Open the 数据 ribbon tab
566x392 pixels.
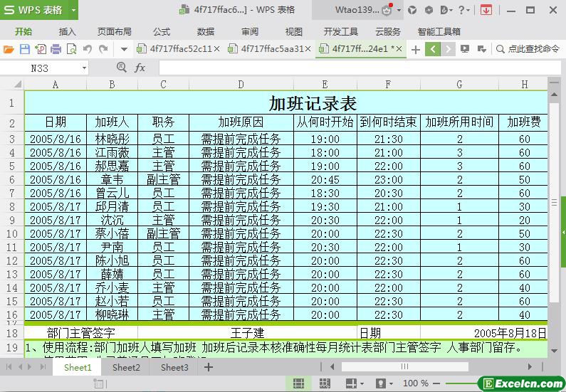[206, 32]
